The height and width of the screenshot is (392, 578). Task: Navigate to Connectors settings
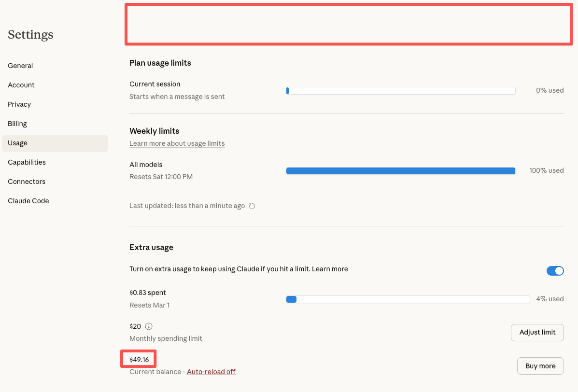27,182
